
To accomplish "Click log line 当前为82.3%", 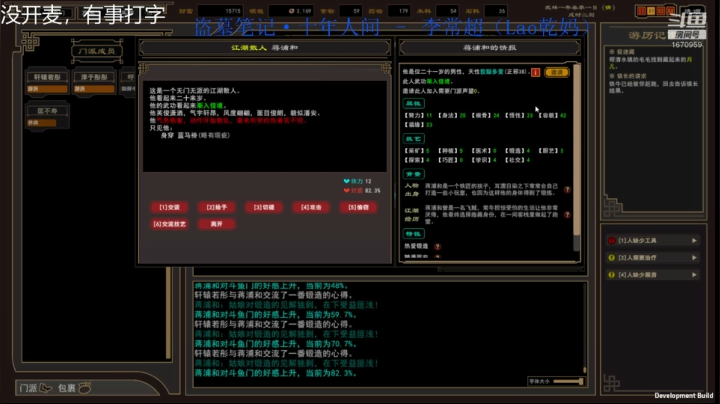I will click(x=276, y=373).
